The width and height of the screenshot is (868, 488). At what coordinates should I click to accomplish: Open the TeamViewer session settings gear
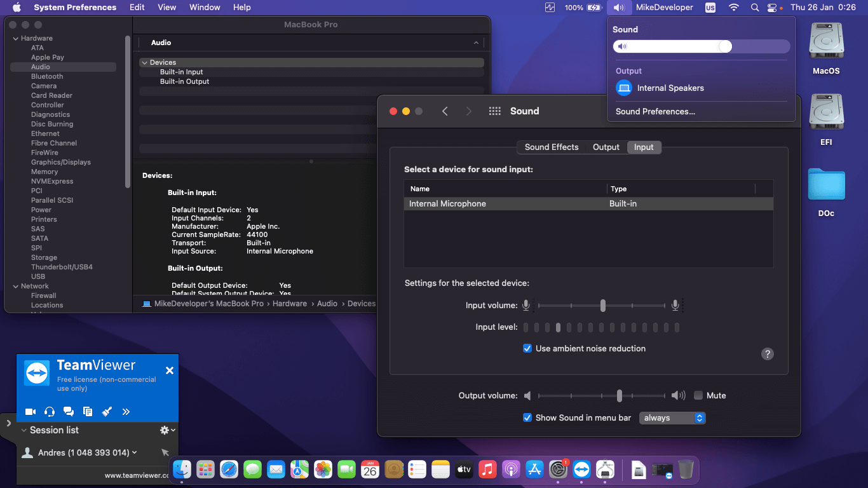165,430
